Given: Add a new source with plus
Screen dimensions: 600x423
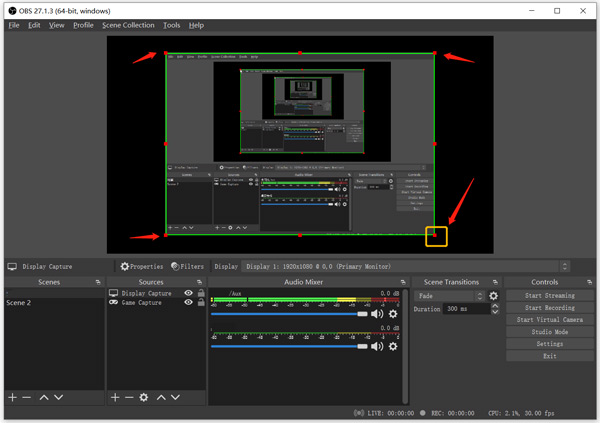Looking at the screenshot, I should click(115, 397).
